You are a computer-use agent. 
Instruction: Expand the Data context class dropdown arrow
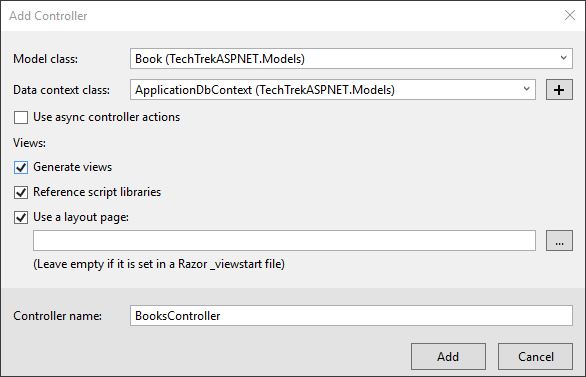[x=527, y=89]
